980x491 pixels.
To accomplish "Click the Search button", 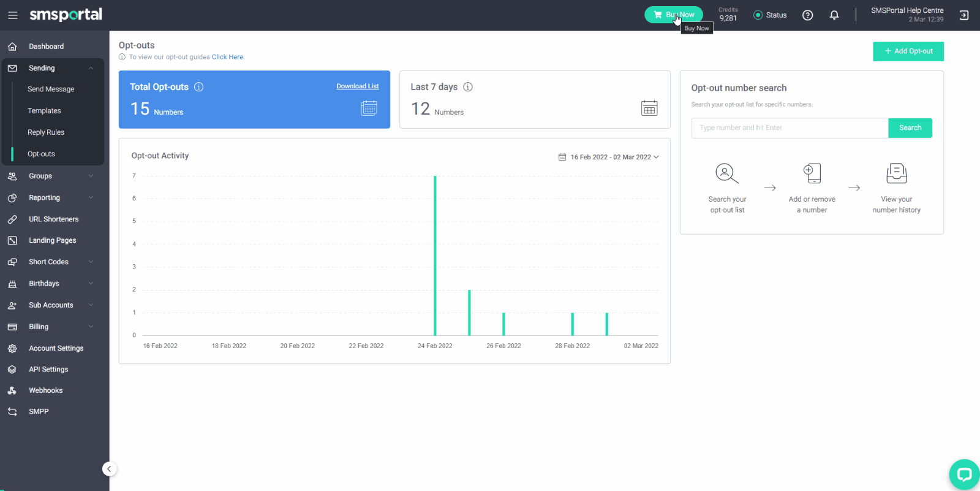I will (x=910, y=128).
